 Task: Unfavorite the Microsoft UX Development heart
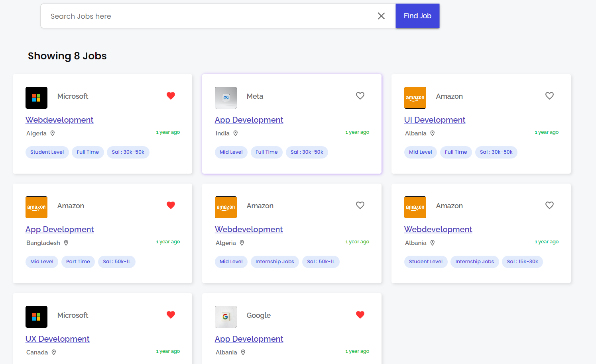pos(171,315)
